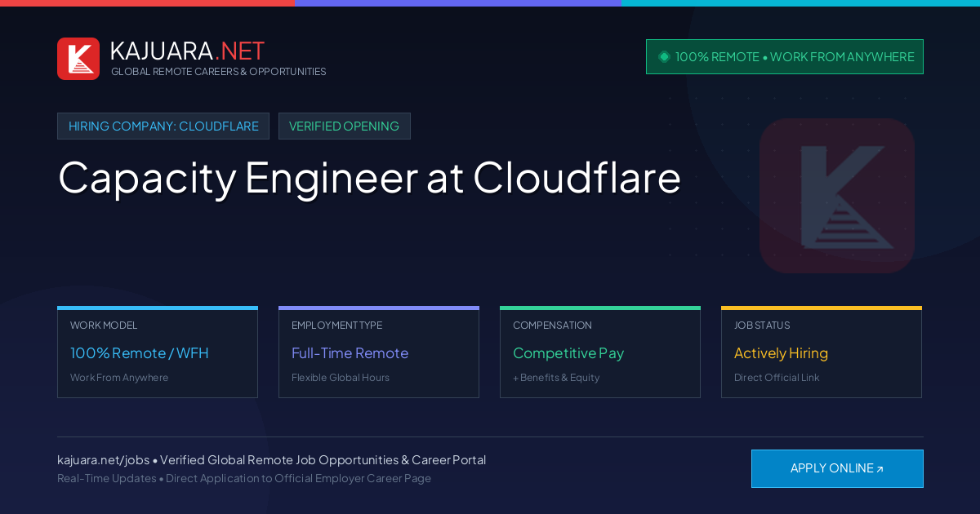The width and height of the screenshot is (980, 514).
Task: Click the Apply Online button
Action: pos(837,468)
